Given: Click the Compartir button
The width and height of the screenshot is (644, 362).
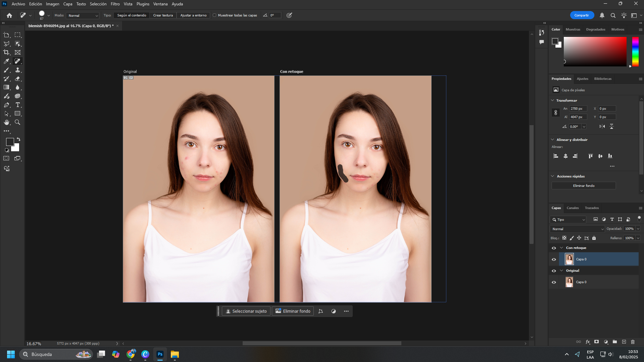Looking at the screenshot, I should tap(582, 15).
